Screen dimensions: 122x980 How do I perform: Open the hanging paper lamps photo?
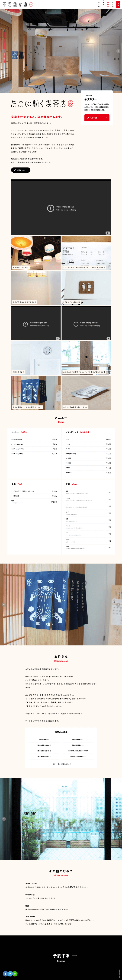point(36,253)
